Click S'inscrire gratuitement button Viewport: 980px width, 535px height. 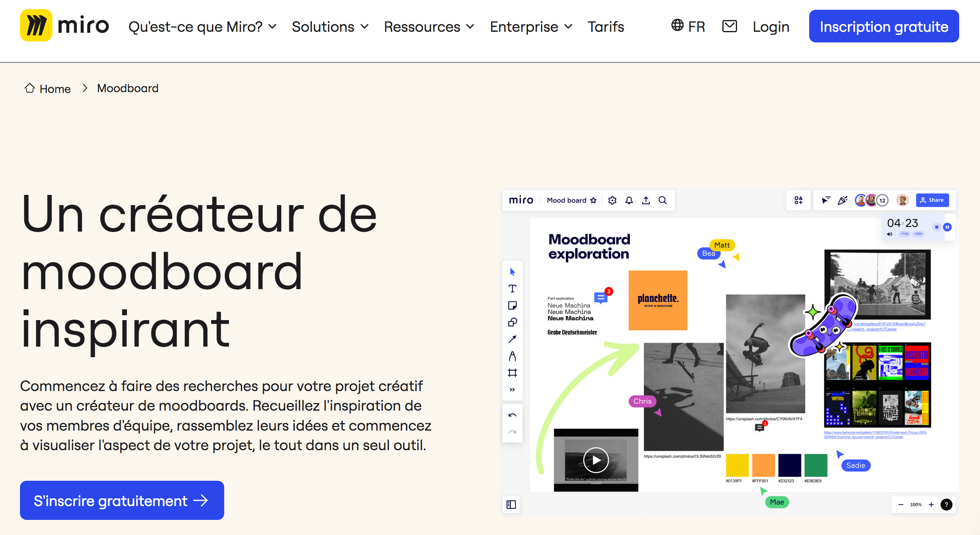click(122, 500)
